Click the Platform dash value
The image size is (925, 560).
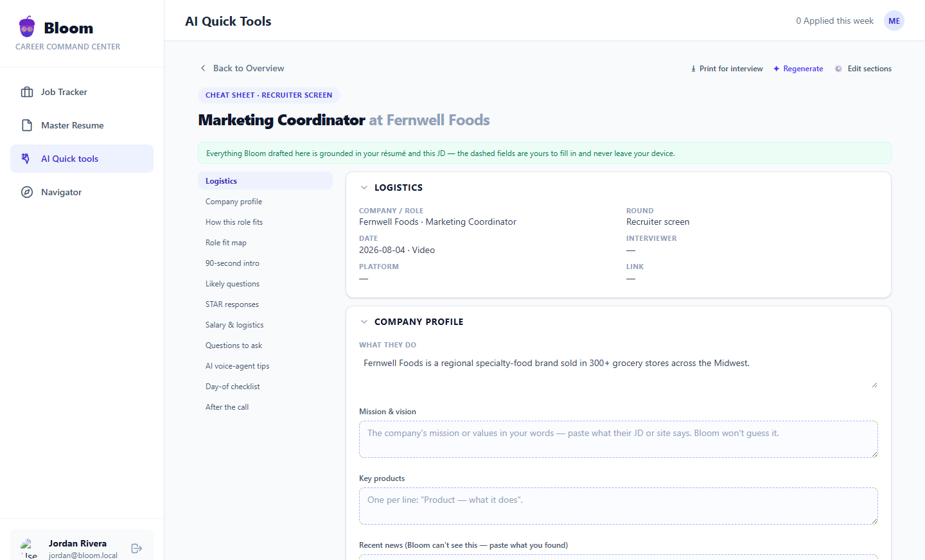coord(364,278)
